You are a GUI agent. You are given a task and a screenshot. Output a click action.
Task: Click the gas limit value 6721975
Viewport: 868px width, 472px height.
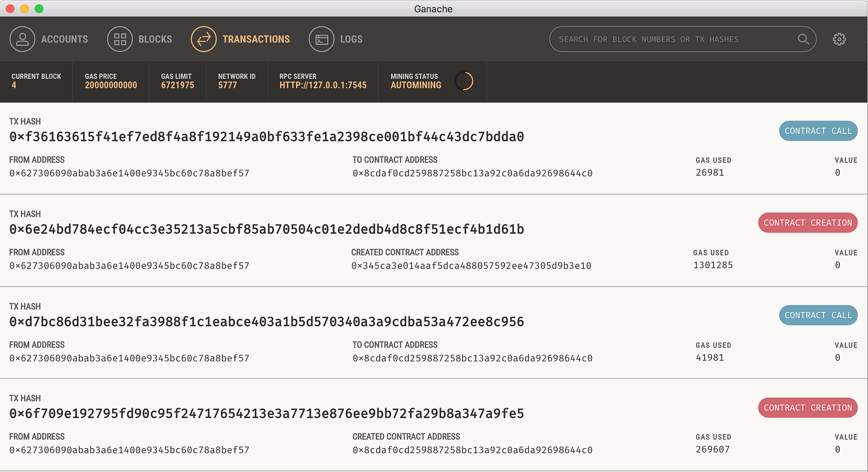177,85
